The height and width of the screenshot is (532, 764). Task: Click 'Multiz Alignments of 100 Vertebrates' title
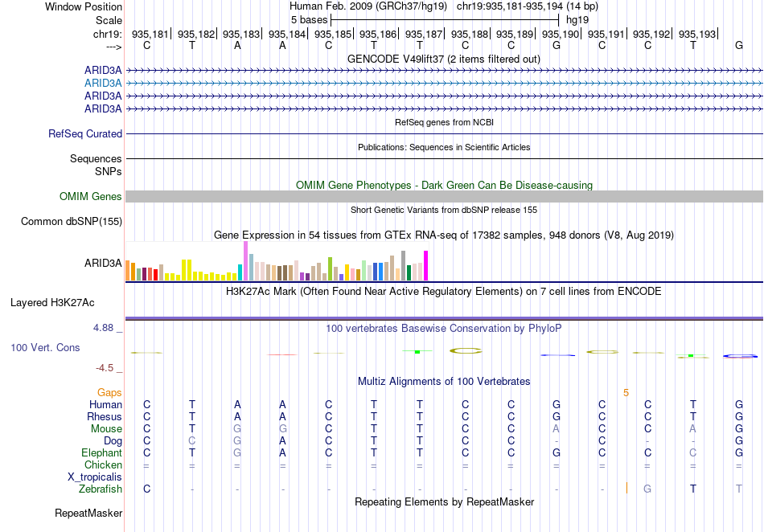click(x=444, y=381)
